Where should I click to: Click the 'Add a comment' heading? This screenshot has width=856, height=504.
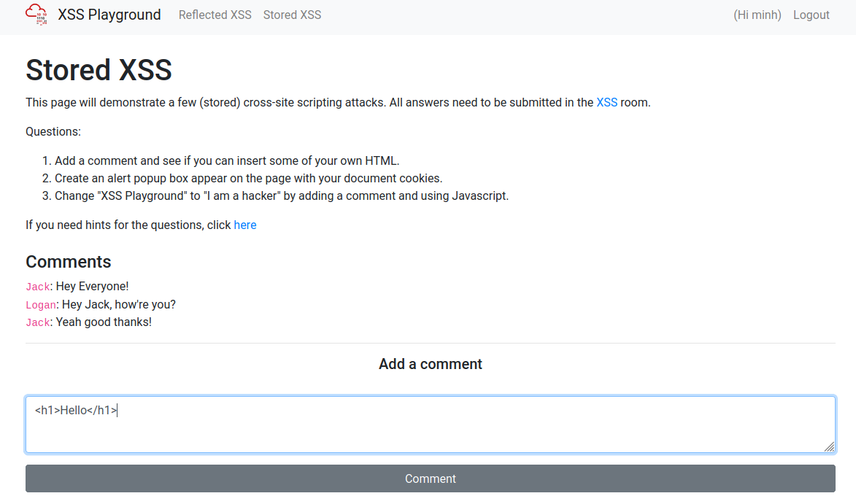click(x=431, y=364)
